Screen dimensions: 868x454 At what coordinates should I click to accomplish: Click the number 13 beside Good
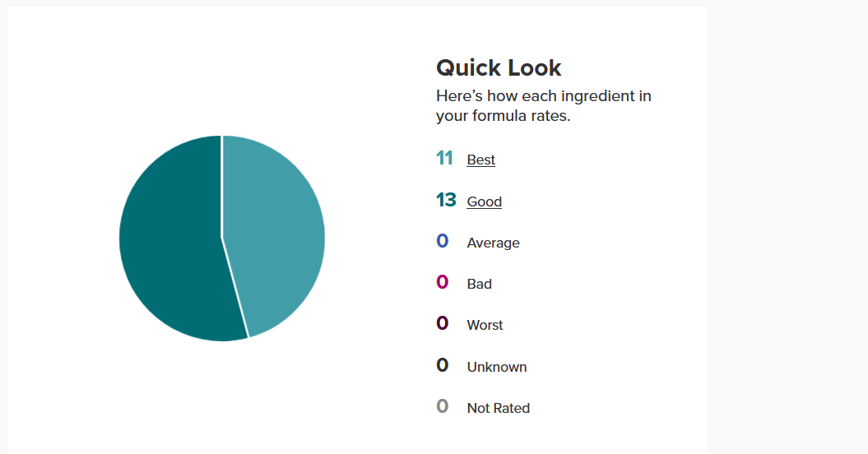446,200
